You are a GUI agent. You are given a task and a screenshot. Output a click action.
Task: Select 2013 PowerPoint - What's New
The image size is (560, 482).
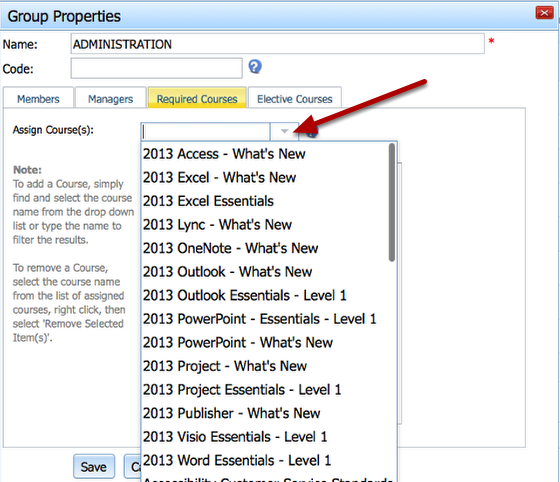[x=265, y=342]
